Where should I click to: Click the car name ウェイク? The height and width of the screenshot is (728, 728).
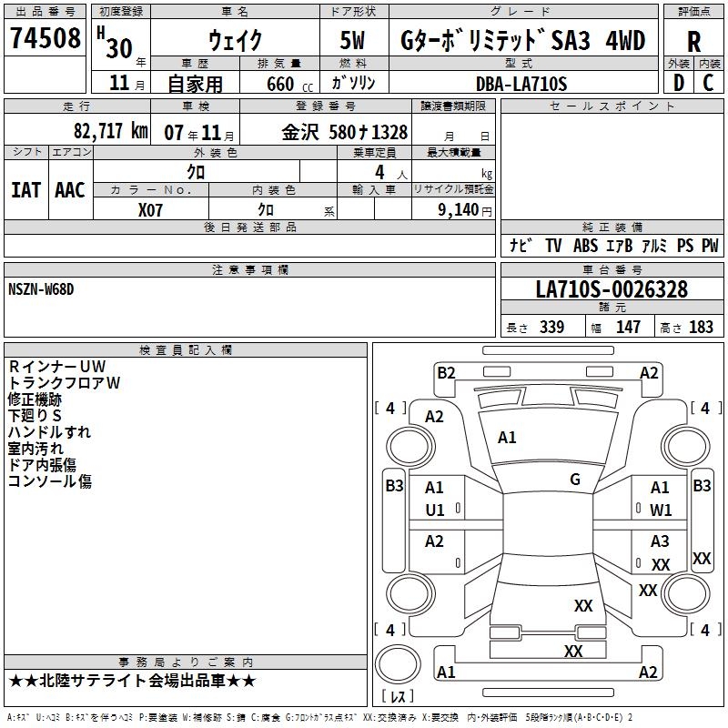[235, 41]
